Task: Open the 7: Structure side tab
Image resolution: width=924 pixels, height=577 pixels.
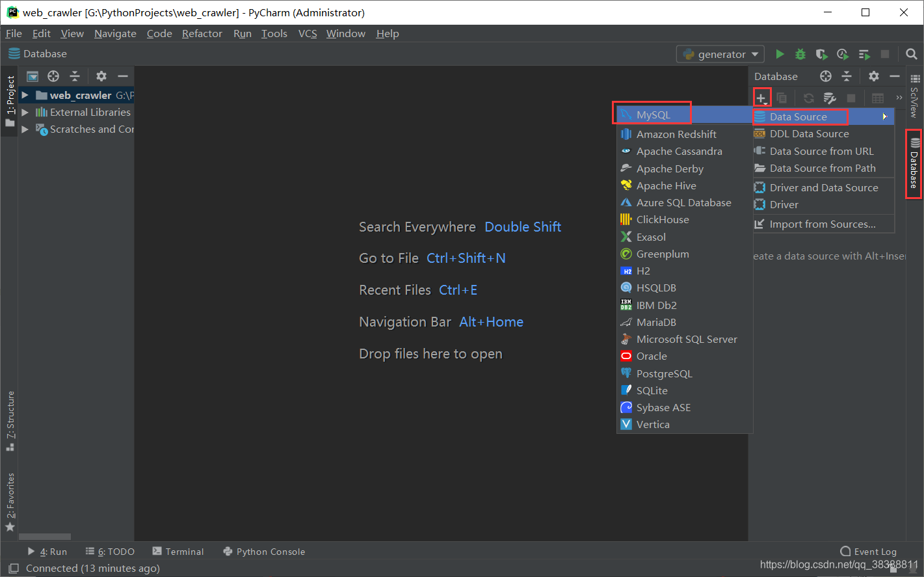Action: click(10, 421)
